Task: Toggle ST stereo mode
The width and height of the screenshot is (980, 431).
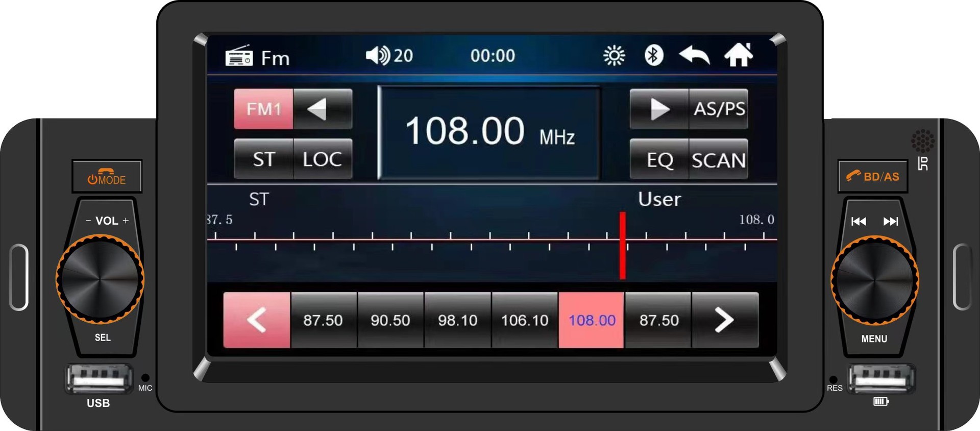Action: point(263,159)
